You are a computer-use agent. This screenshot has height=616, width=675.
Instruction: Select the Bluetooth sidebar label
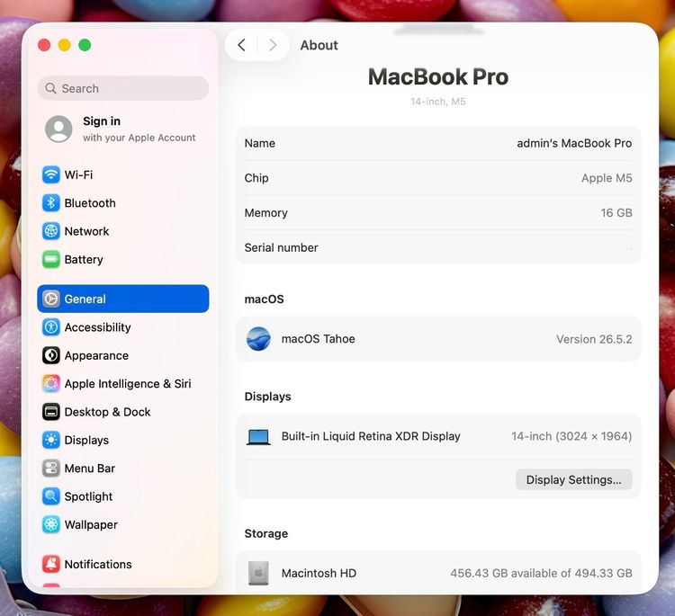90,203
